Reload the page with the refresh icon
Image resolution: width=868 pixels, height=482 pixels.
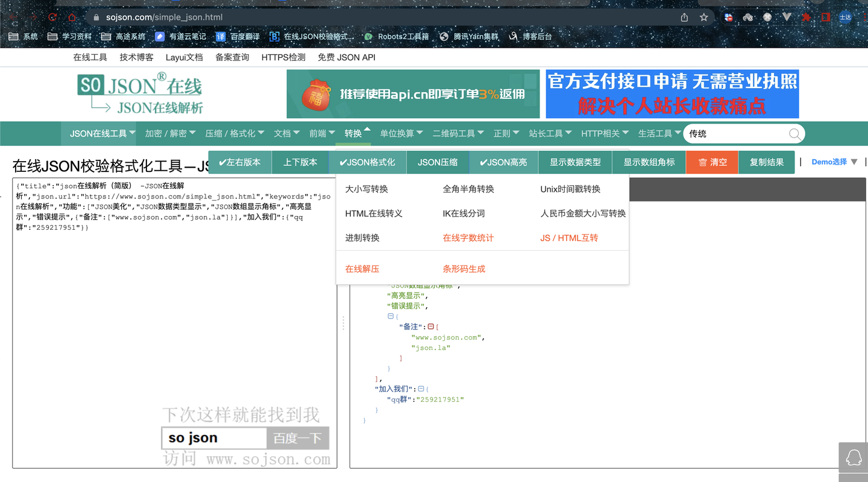[x=52, y=17]
